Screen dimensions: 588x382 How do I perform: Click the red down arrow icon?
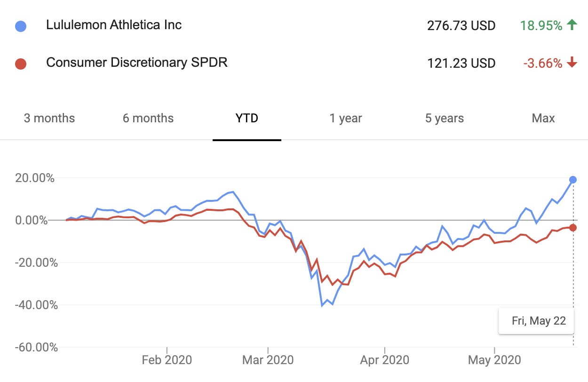572,63
